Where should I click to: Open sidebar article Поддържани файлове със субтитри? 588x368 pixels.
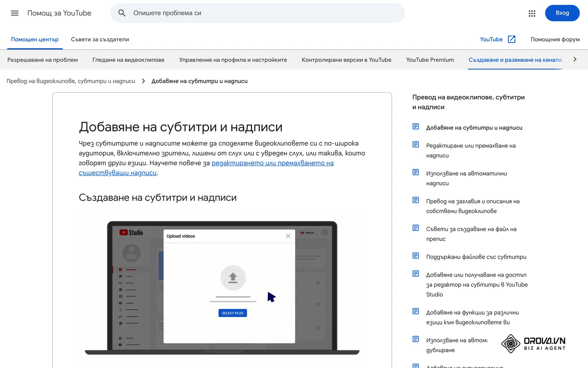(x=476, y=257)
